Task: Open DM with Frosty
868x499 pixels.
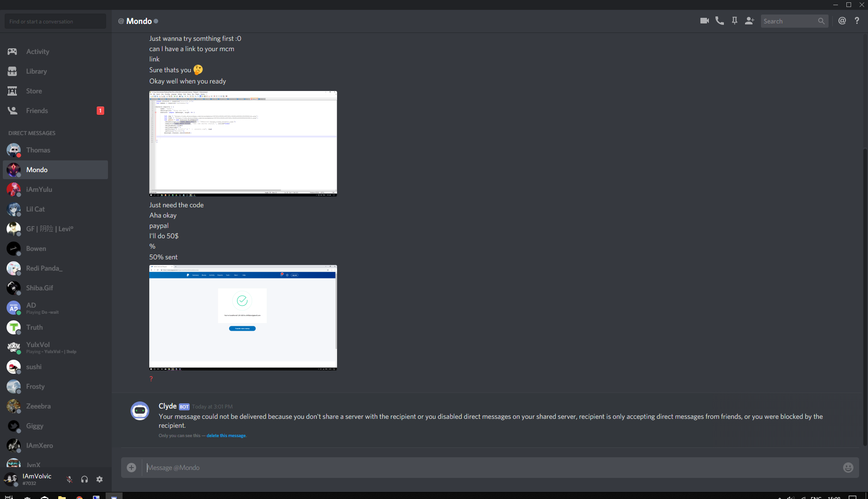Action: click(x=55, y=386)
